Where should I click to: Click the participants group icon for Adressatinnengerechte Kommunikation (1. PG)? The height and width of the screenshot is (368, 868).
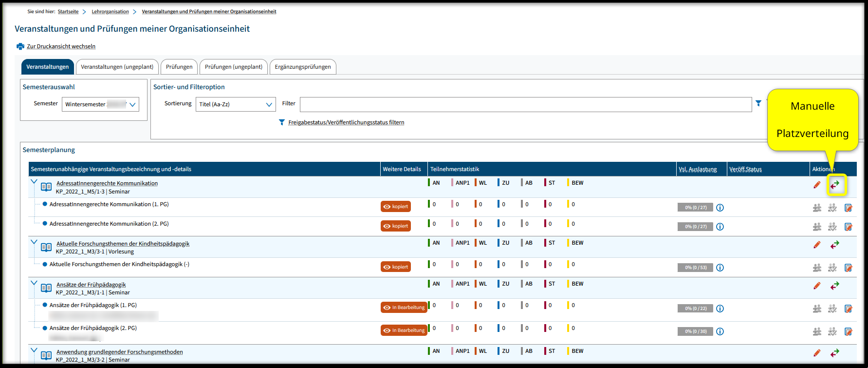pos(817,208)
